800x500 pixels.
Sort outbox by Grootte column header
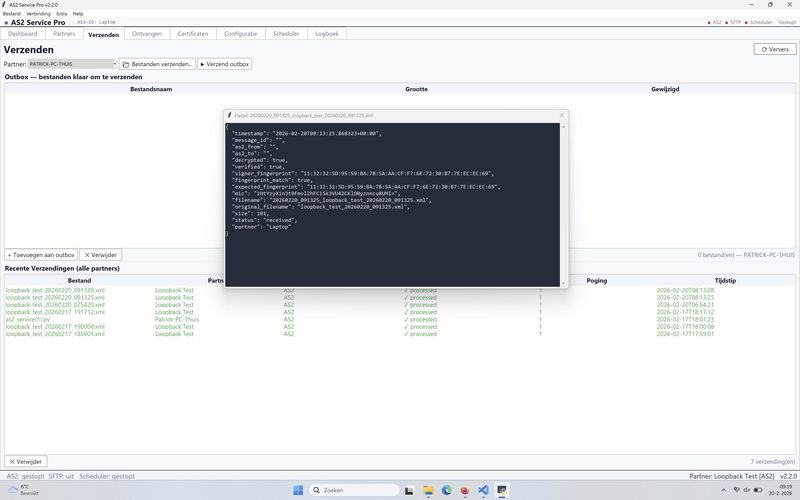click(416, 89)
